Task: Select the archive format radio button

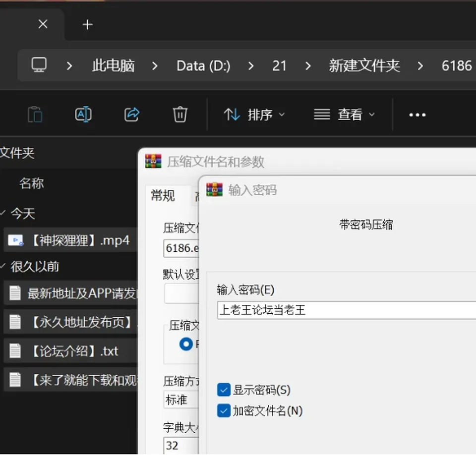Action: coord(186,344)
